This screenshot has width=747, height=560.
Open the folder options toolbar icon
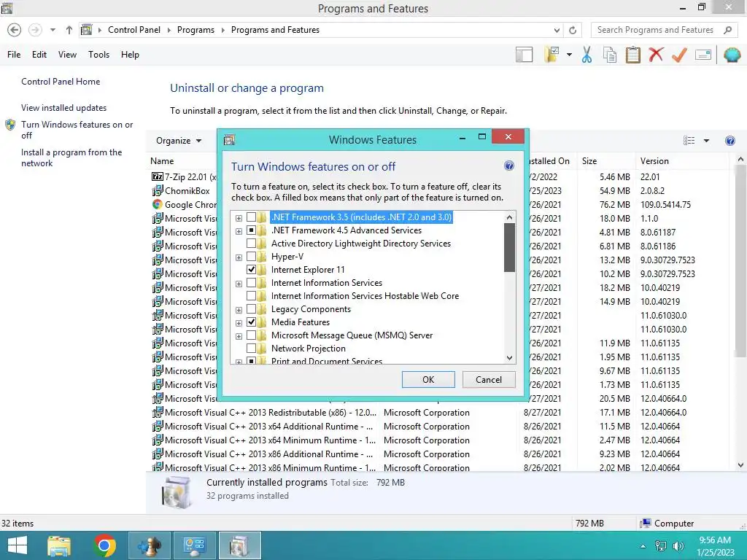click(552, 55)
